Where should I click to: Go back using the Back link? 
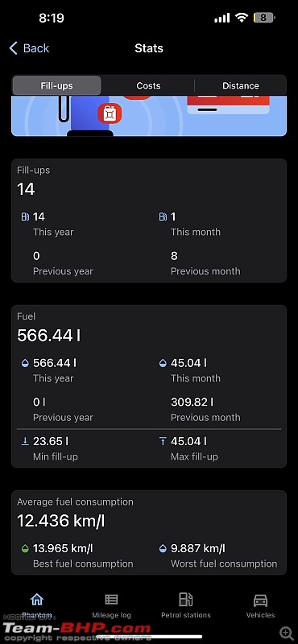tap(29, 48)
